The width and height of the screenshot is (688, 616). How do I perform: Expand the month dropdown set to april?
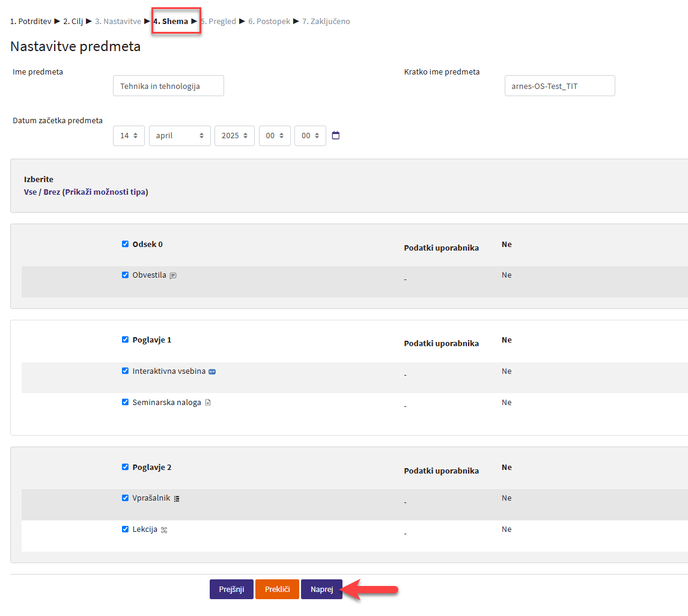[180, 136]
